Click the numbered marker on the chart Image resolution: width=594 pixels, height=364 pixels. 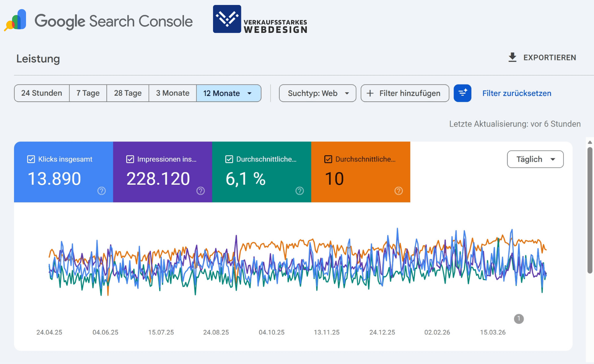[519, 318]
